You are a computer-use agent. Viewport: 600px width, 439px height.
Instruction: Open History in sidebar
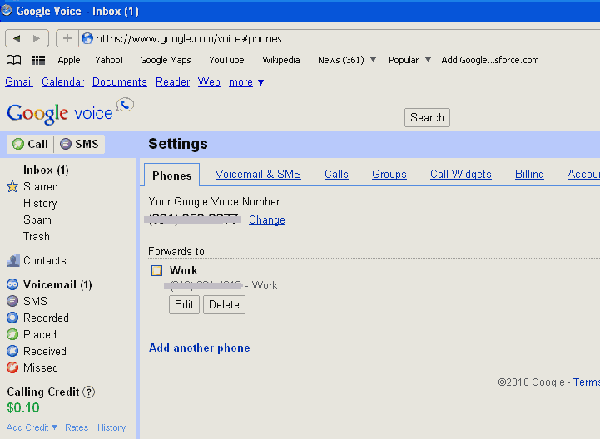tap(40, 203)
